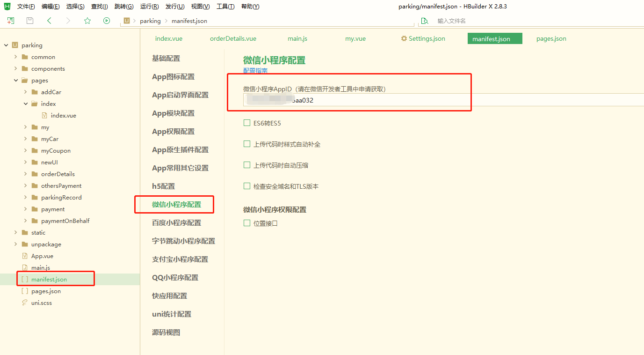Click the Settings.json gear icon
This screenshot has width=644, height=355.
(x=404, y=38)
